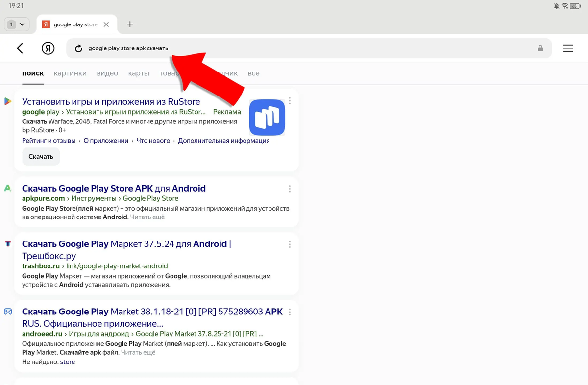Reload the page with refresh icon
The width and height of the screenshot is (588, 385).
click(x=78, y=48)
